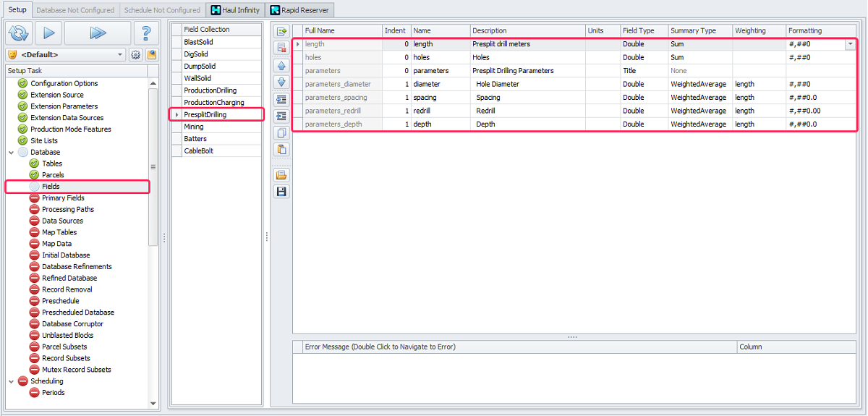The height and width of the screenshot is (416, 868).
Task: Save fields using the floppy disk icon
Action: point(281,192)
